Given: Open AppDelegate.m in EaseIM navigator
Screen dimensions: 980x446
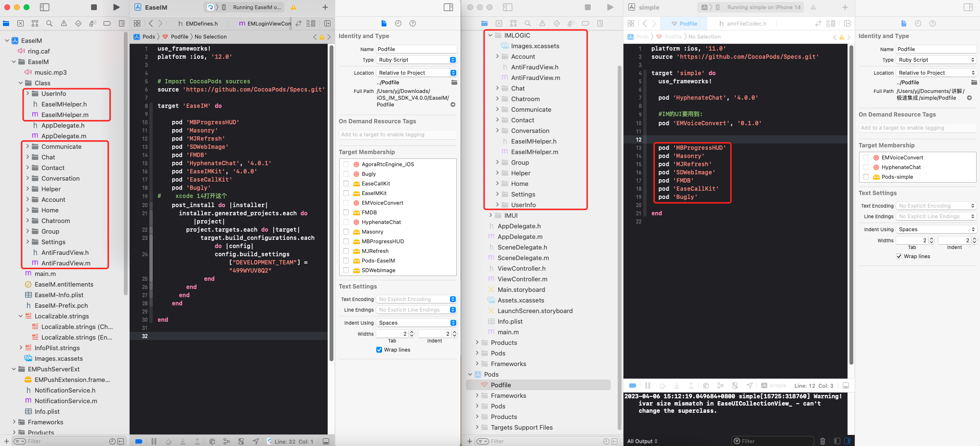Looking at the screenshot, I should (64, 136).
